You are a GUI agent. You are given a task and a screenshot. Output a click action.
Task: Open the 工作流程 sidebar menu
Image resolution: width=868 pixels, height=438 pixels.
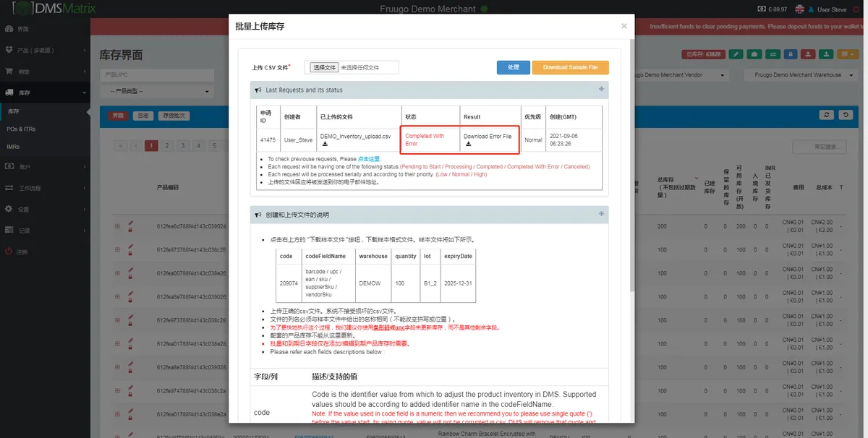pyautogui.click(x=45, y=188)
